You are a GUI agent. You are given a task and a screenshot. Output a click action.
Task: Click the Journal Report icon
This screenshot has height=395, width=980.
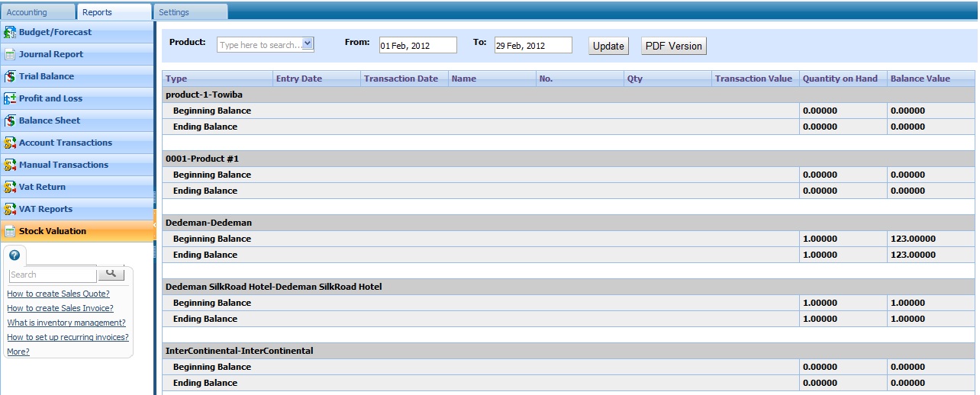click(x=10, y=55)
